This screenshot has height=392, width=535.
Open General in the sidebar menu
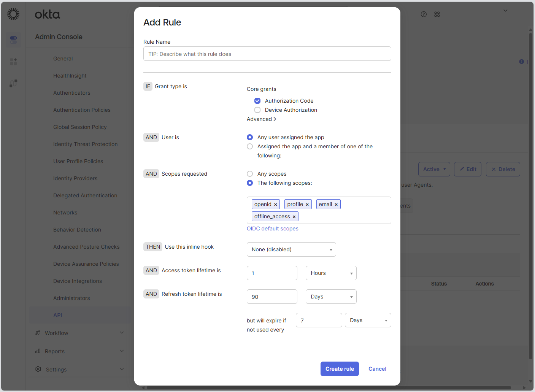[x=63, y=59]
